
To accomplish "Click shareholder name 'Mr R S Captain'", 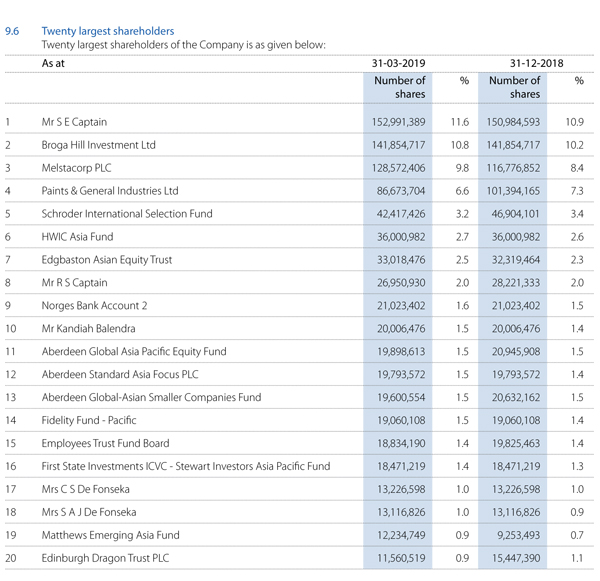I will tap(74, 282).
